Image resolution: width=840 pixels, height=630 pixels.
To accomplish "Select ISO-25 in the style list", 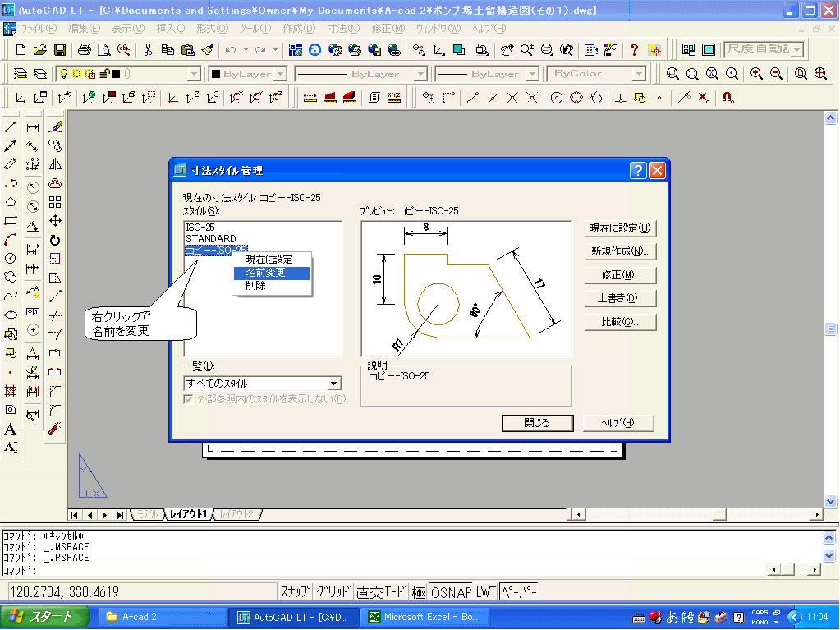I will pos(200,228).
